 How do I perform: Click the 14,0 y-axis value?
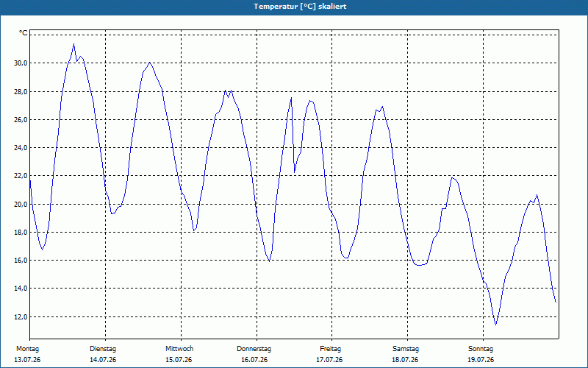[21, 289]
